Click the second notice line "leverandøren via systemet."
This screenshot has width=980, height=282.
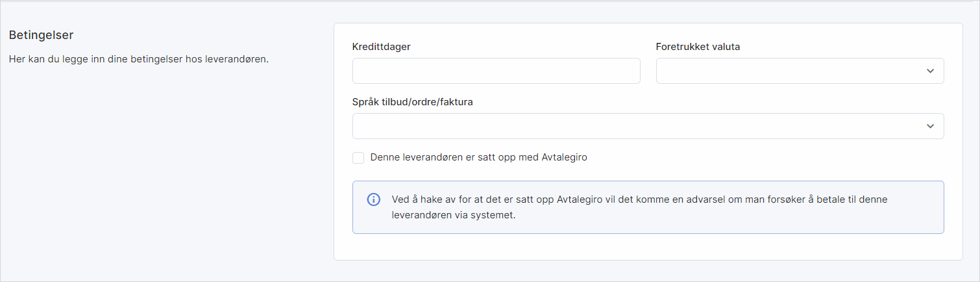click(454, 215)
